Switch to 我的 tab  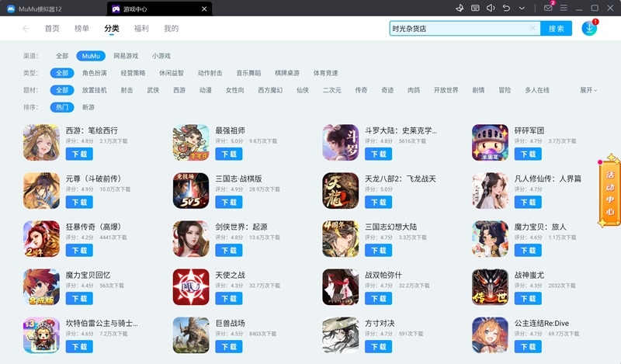171,29
